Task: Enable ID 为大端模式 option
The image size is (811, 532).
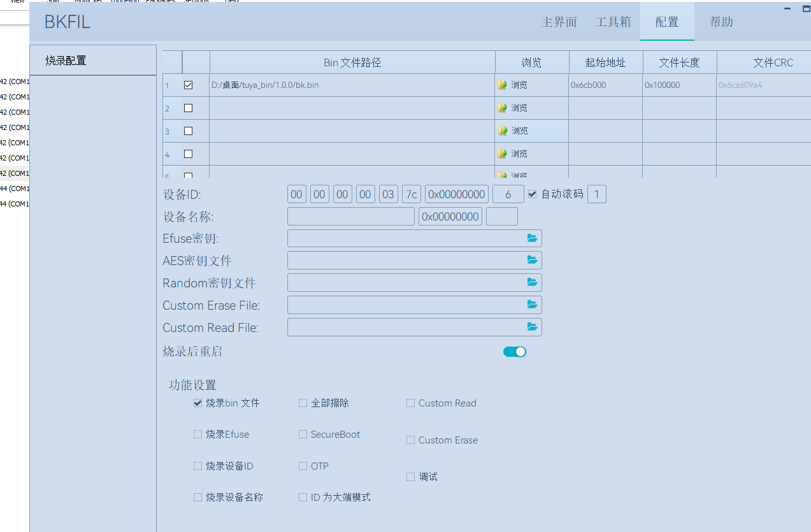Action: [303, 497]
